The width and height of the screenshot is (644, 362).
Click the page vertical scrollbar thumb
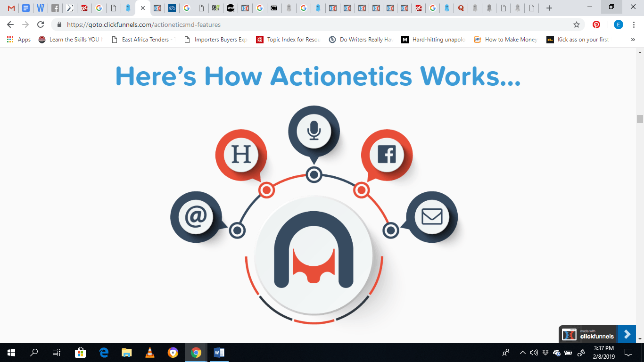640,119
